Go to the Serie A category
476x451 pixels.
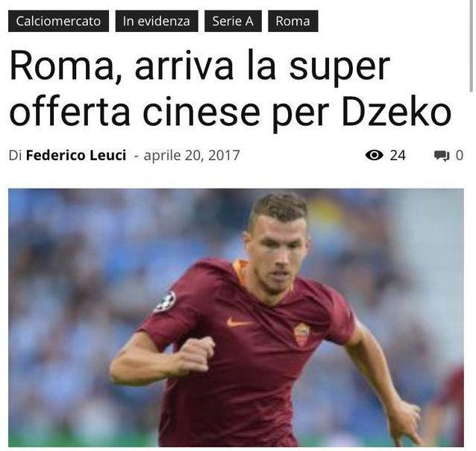[x=233, y=21]
